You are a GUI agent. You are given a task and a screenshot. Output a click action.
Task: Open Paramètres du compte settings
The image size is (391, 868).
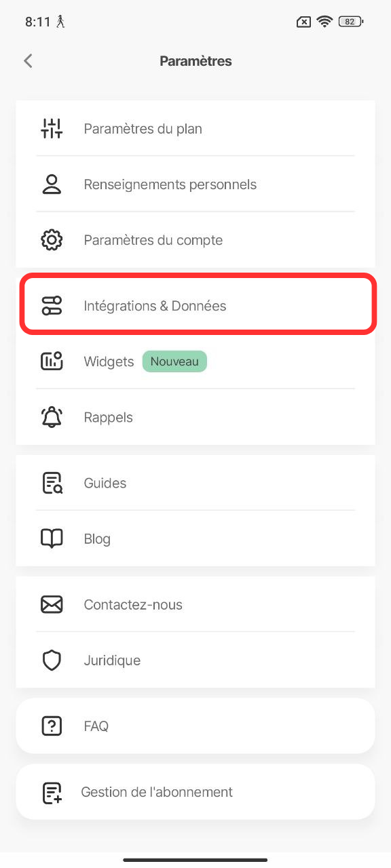(x=195, y=239)
